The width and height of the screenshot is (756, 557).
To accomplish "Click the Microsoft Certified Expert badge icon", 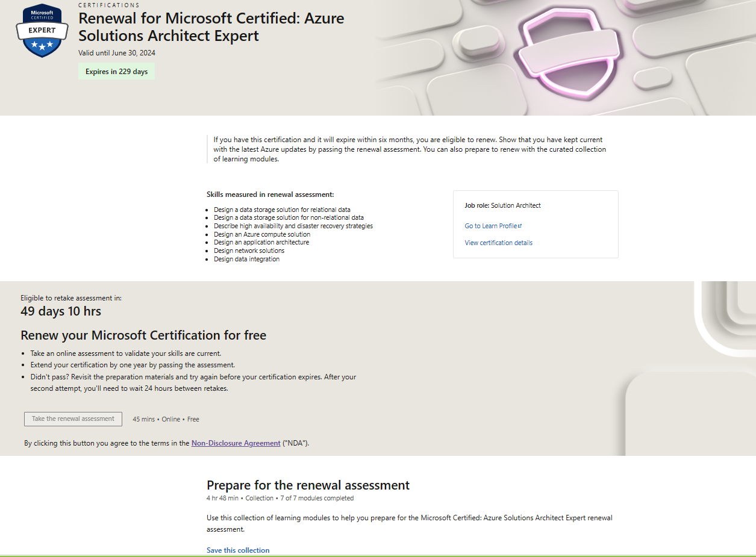I will 42,30.
